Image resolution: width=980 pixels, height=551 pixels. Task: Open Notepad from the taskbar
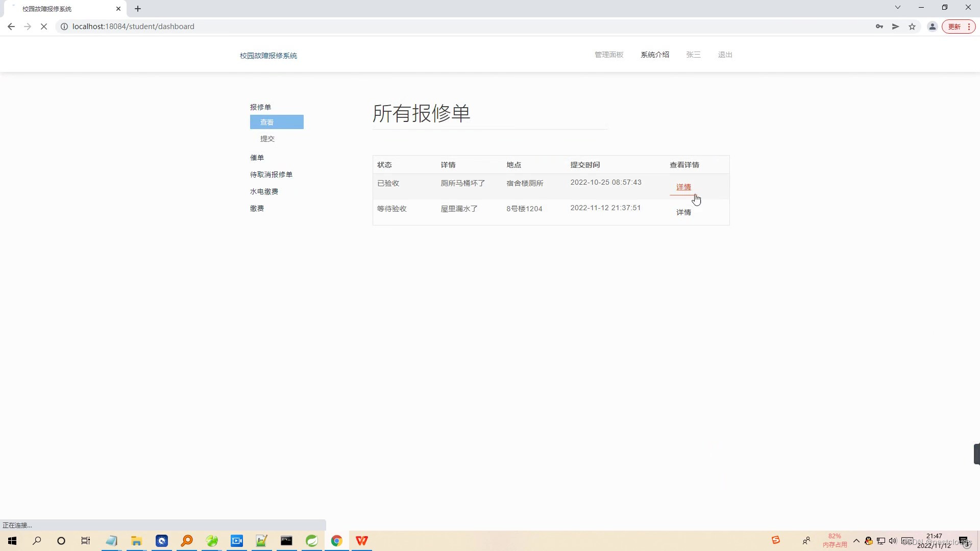click(x=112, y=540)
